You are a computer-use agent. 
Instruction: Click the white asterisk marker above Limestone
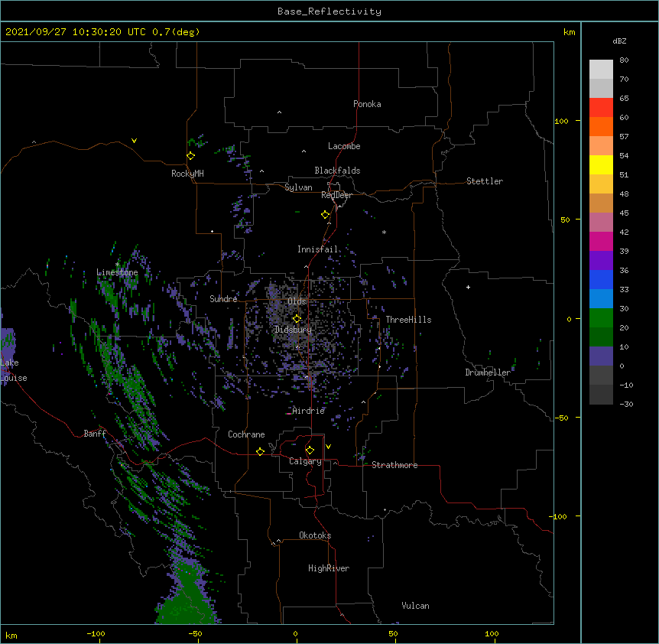pyautogui.click(x=117, y=265)
